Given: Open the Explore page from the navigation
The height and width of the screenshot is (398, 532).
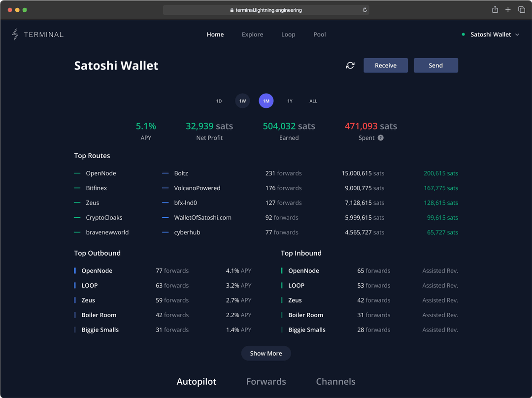Looking at the screenshot, I should pos(252,34).
